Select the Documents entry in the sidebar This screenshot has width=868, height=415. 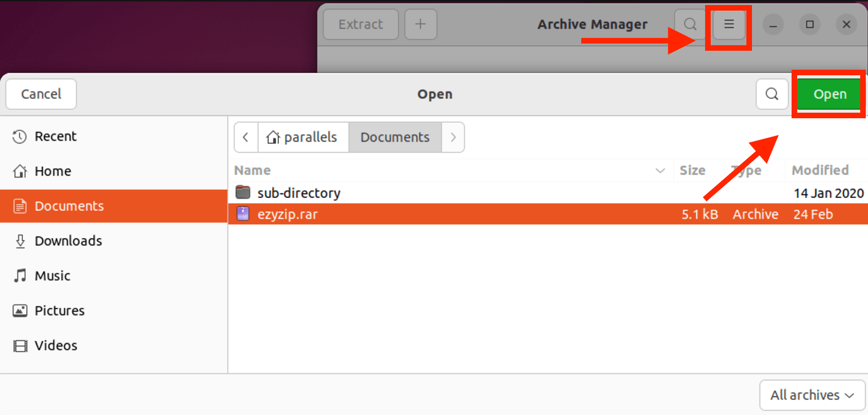(x=69, y=206)
